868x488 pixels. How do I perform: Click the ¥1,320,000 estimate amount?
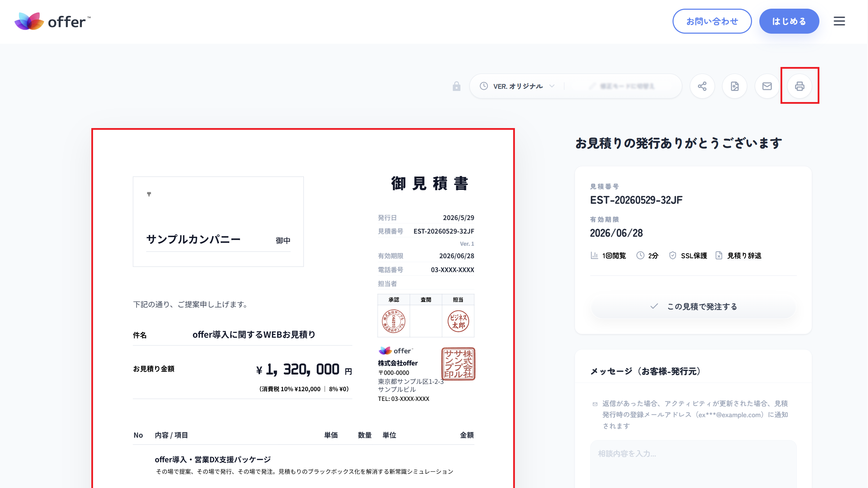pos(304,369)
